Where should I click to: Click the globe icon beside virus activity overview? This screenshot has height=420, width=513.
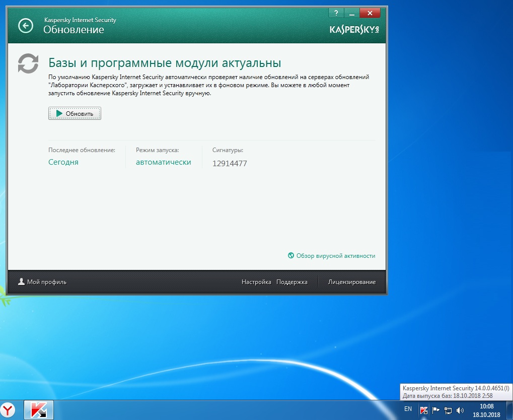click(291, 255)
